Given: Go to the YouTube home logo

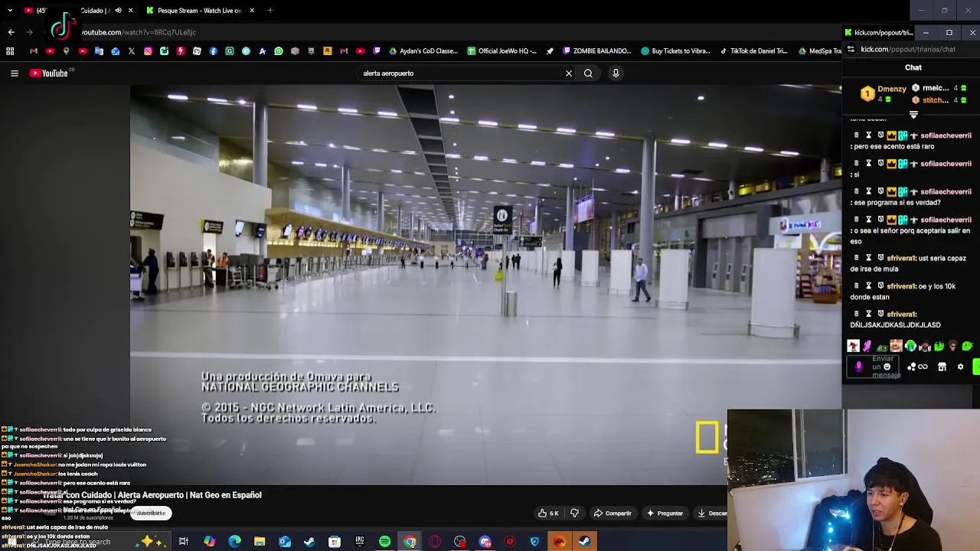Looking at the screenshot, I should 51,73.
